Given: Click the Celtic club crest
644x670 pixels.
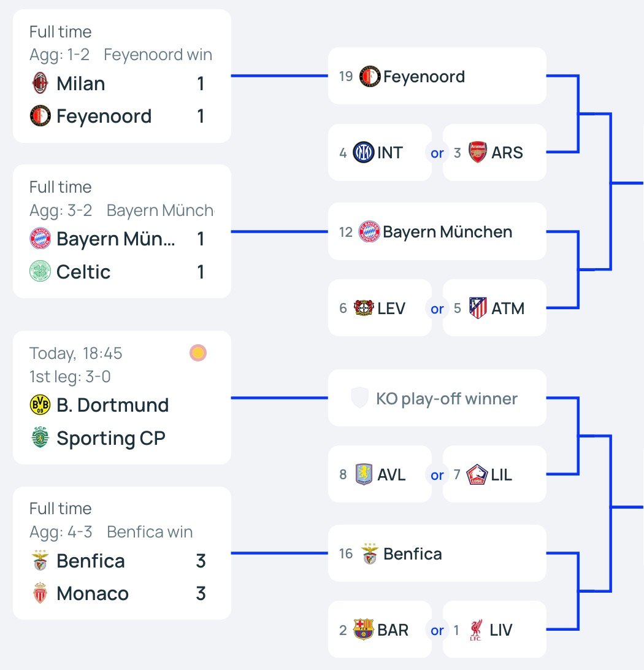Looking at the screenshot, I should (x=40, y=272).
